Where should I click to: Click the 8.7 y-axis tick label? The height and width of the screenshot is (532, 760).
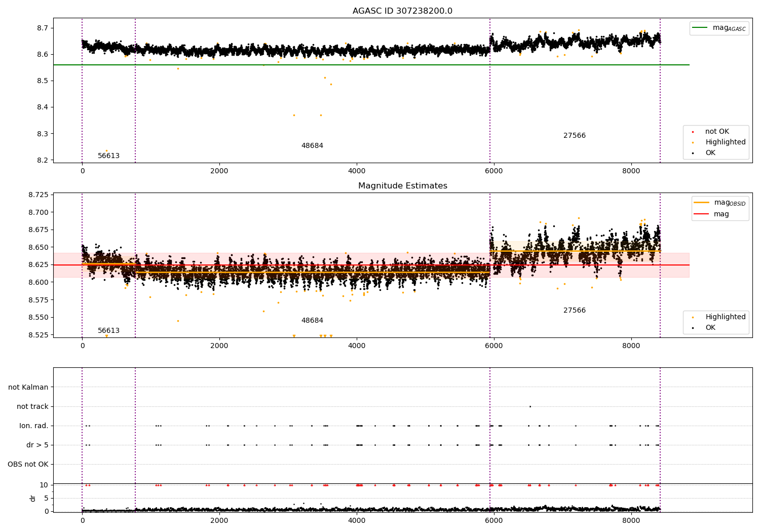(x=44, y=28)
